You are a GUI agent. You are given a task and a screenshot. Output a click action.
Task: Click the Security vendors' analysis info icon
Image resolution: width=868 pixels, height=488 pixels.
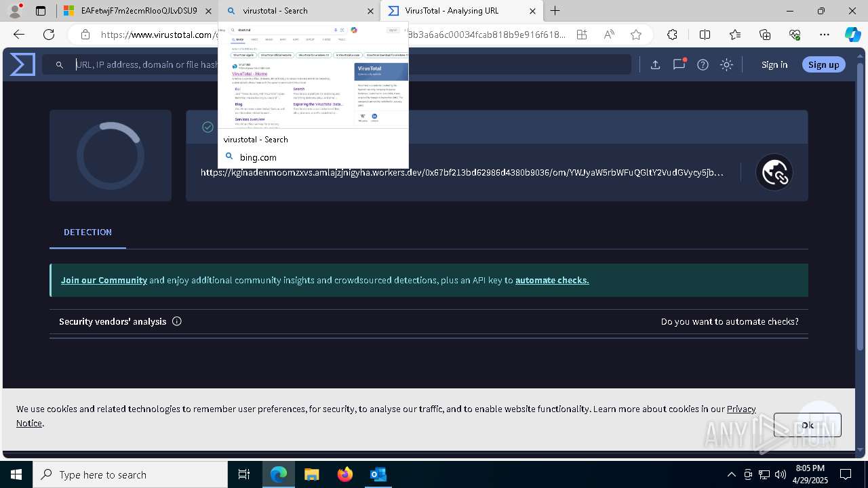(x=177, y=321)
